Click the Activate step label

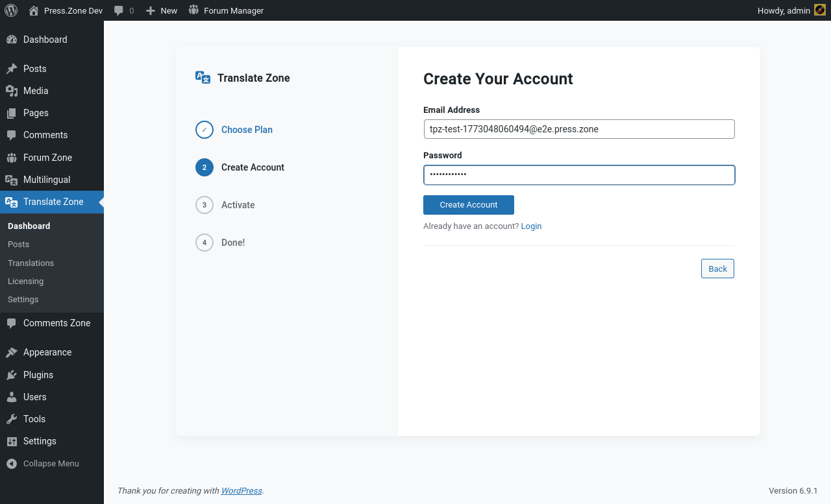point(238,205)
